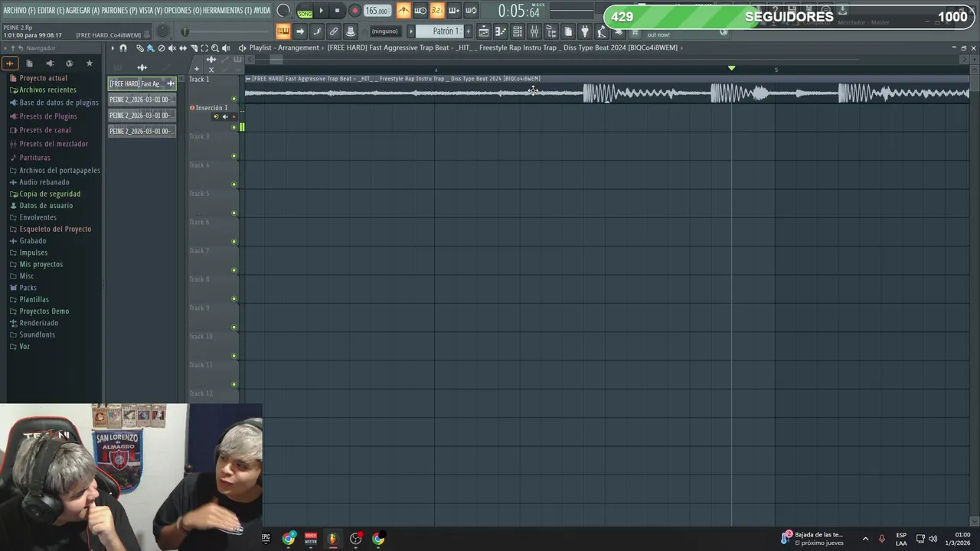980x551 pixels.
Task: Click the 165.000 tempo field
Action: [377, 11]
